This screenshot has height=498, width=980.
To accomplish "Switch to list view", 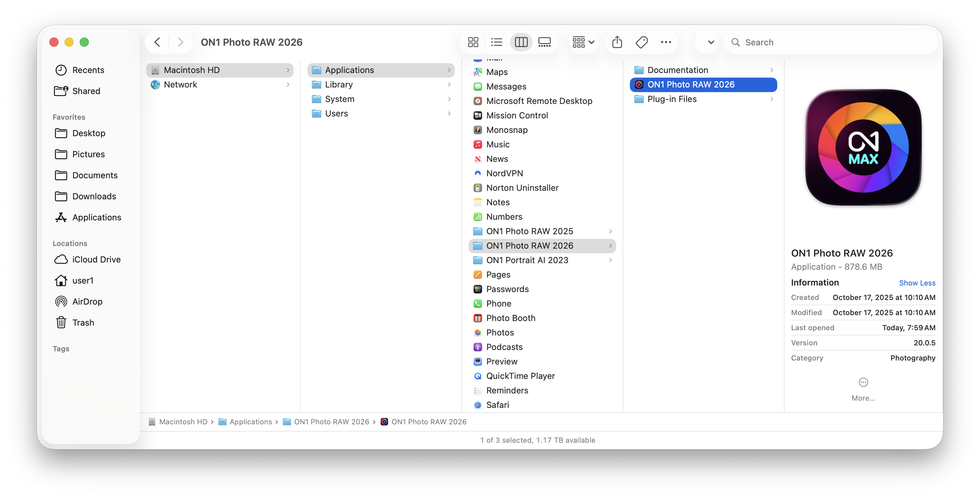I will pyautogui.click(x=497, y=42).
